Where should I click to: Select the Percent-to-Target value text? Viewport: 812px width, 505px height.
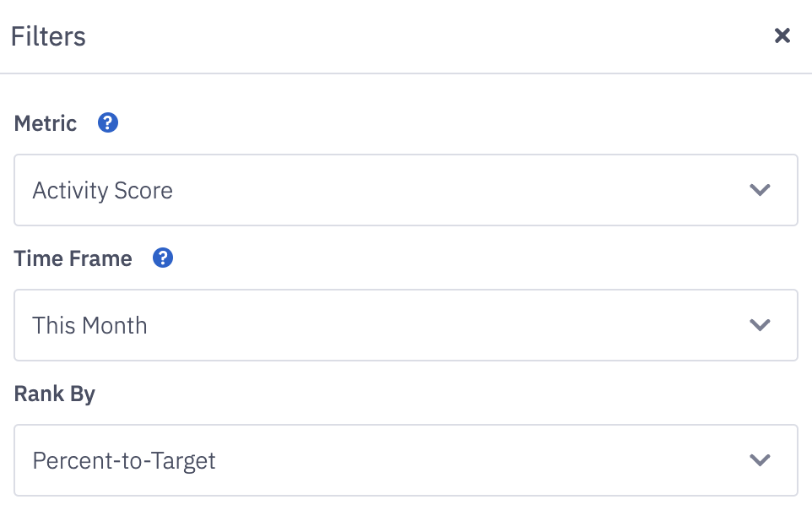point(124,461)
